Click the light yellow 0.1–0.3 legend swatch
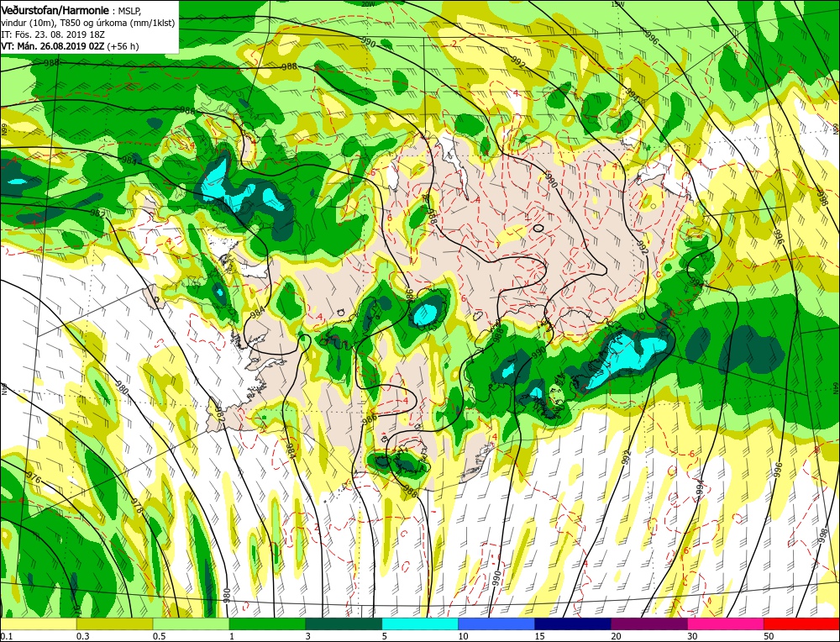 point(39,624)
